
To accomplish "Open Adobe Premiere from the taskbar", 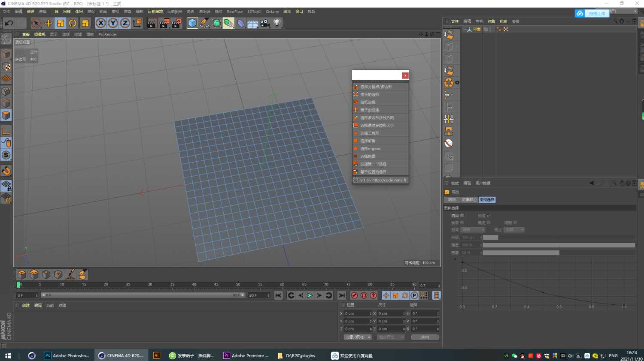I will click(x=245, y=355).
